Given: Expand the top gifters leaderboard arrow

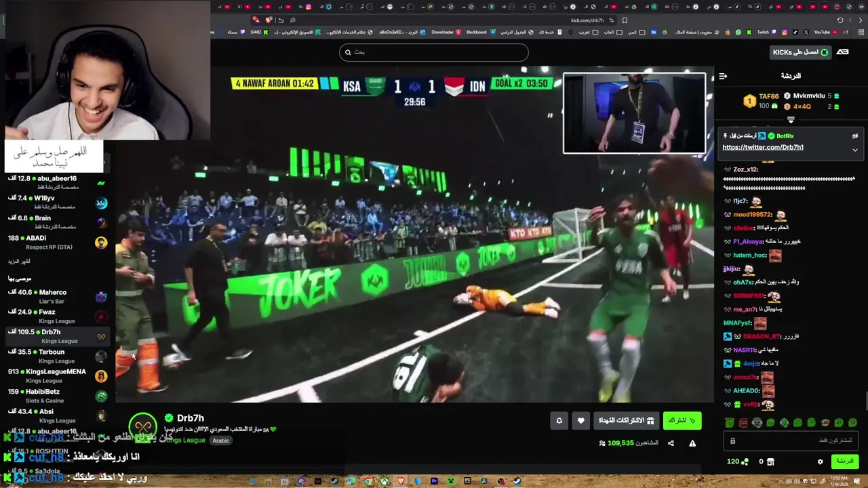Looking at the screenshot, I should click(791, 119).
